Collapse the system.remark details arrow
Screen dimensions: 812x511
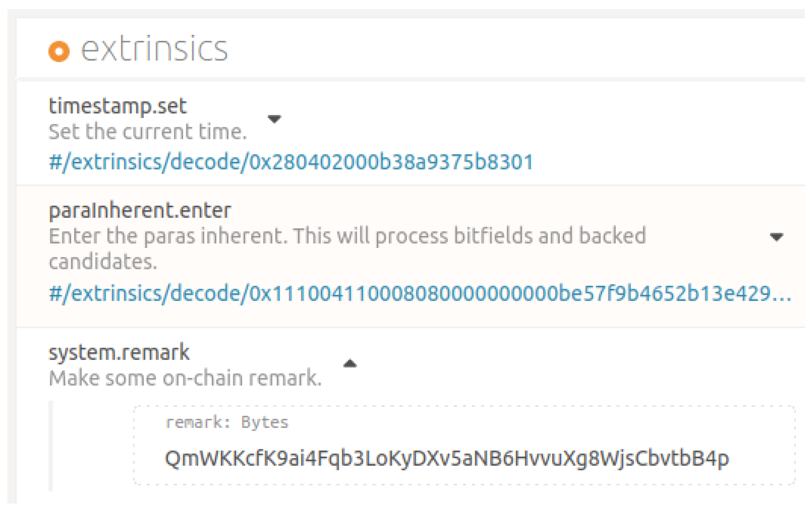tap(350, 363)
